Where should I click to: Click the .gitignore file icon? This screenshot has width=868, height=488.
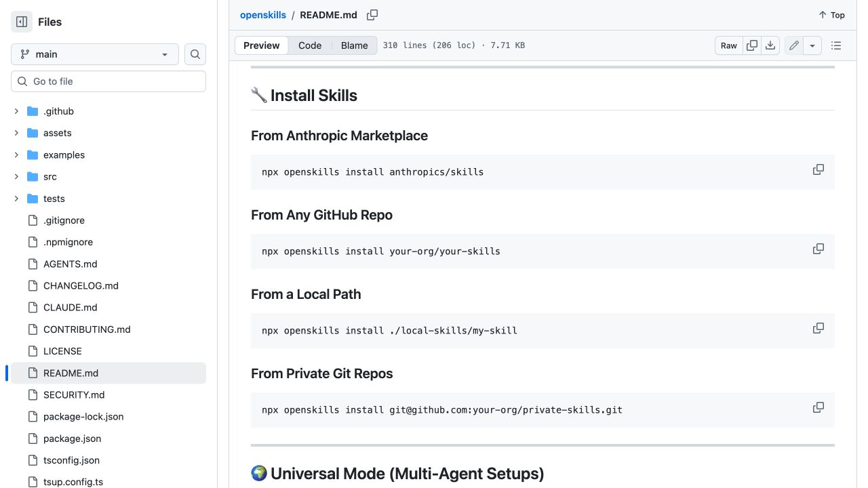pyautogui.click(x=33, y=220)
